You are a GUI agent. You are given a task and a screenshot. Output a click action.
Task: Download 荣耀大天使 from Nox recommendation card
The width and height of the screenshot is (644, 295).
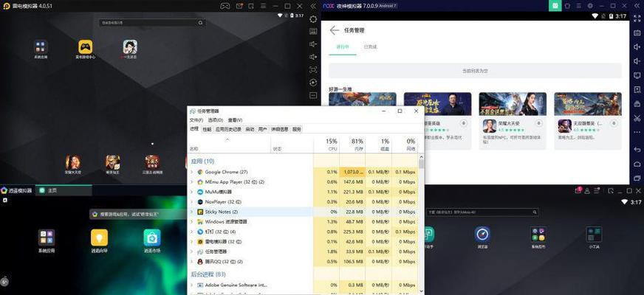coord(538,123)
